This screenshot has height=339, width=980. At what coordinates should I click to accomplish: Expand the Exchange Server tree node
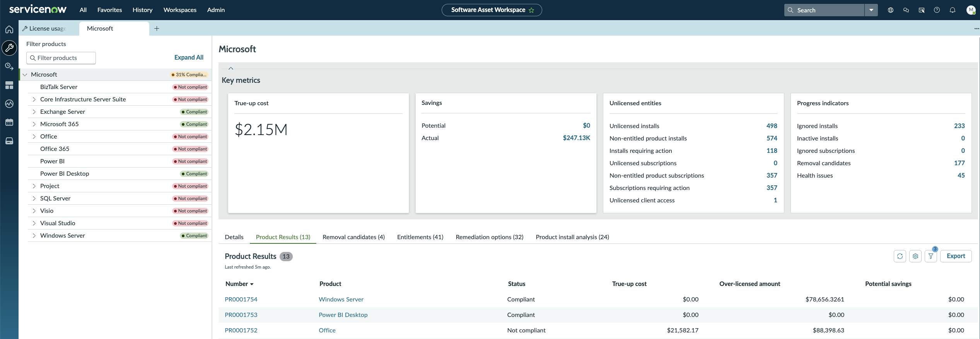pyautogui.click(x=34, y=112)
